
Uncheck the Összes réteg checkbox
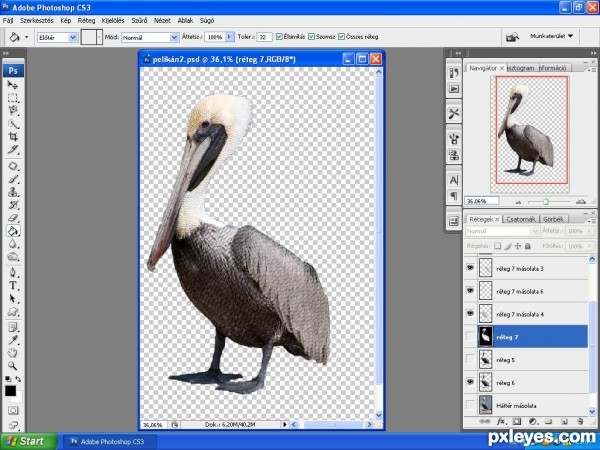[x=341, y=37]
